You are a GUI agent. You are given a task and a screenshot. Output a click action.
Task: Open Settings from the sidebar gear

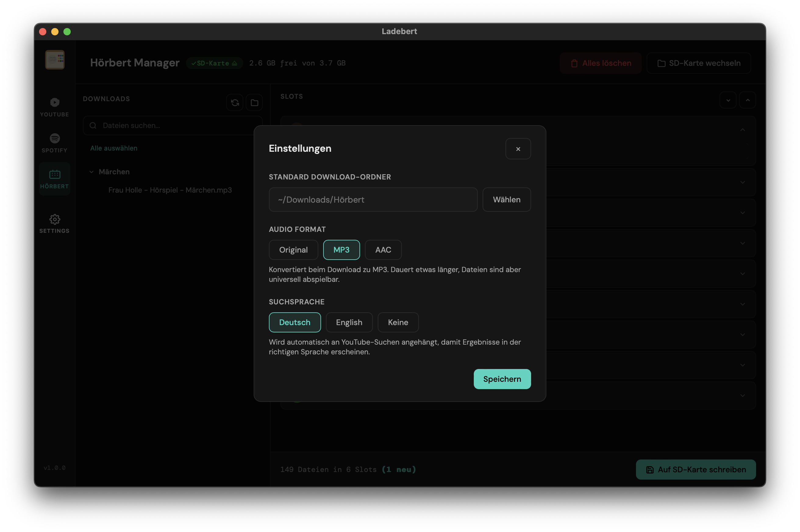click(55, 223)
